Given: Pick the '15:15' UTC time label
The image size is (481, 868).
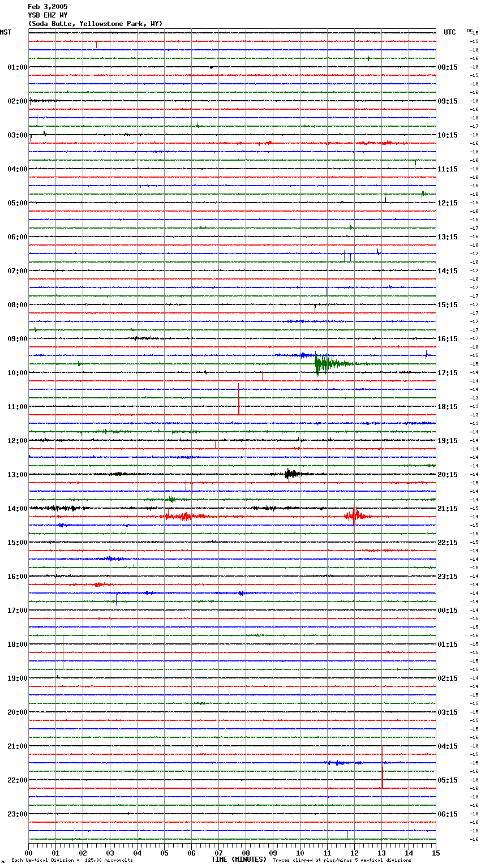Looking at the screenshot, I should (448, 305).
